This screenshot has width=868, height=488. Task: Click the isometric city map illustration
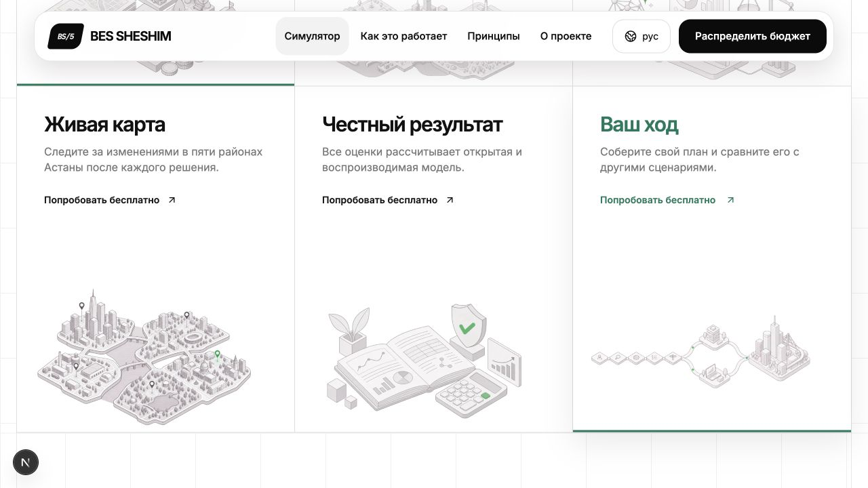tap(144, 357)
